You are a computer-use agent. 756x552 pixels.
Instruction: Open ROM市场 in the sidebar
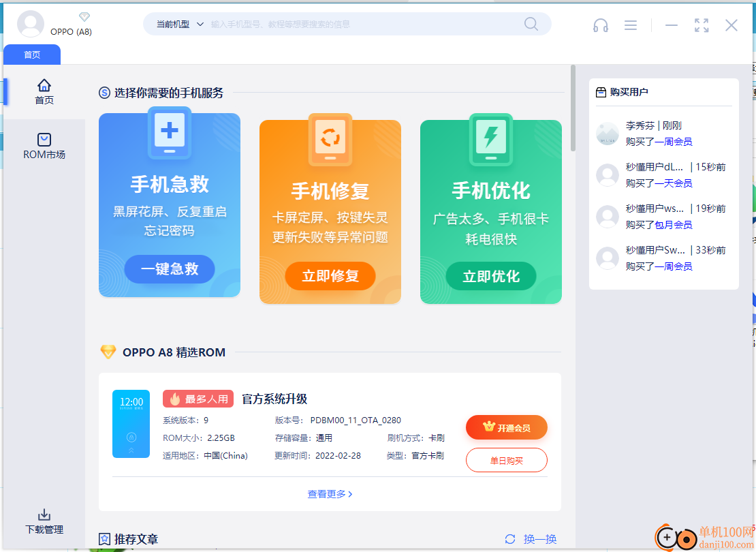[x=44, y=147]
